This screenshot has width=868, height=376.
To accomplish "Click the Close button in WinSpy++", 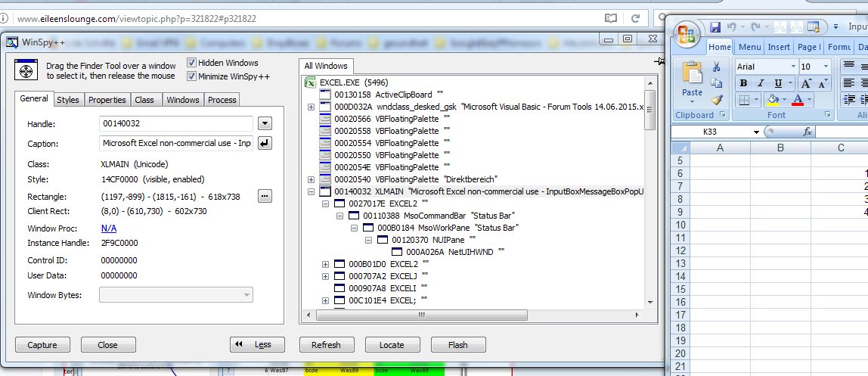I will click(108, 344).
